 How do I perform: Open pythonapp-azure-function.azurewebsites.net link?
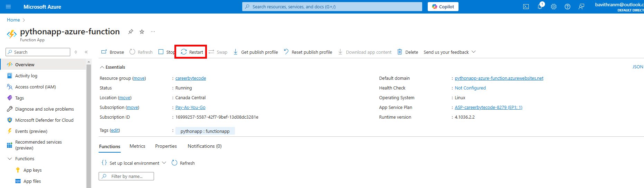coord(499,78)
